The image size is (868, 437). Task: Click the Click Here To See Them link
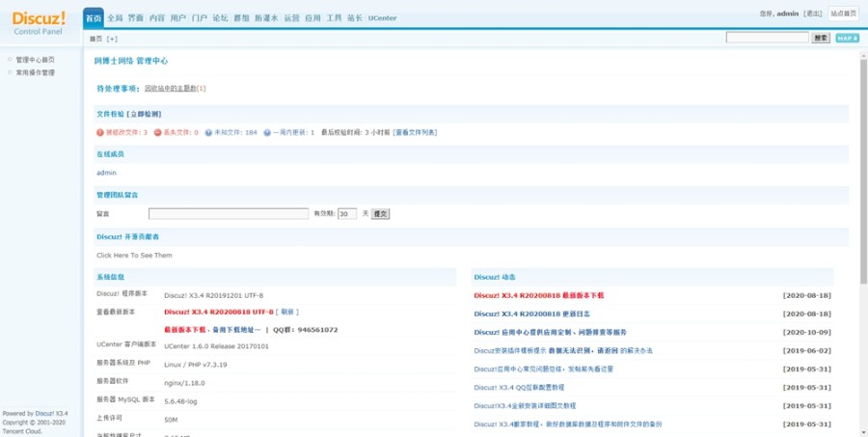134,256
